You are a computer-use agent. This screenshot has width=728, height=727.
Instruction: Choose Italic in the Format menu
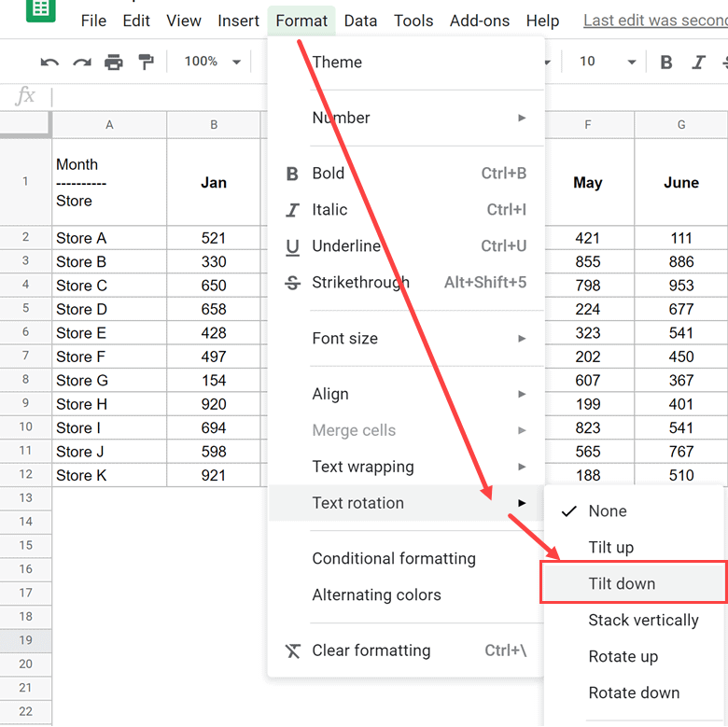tap(406, 209)
